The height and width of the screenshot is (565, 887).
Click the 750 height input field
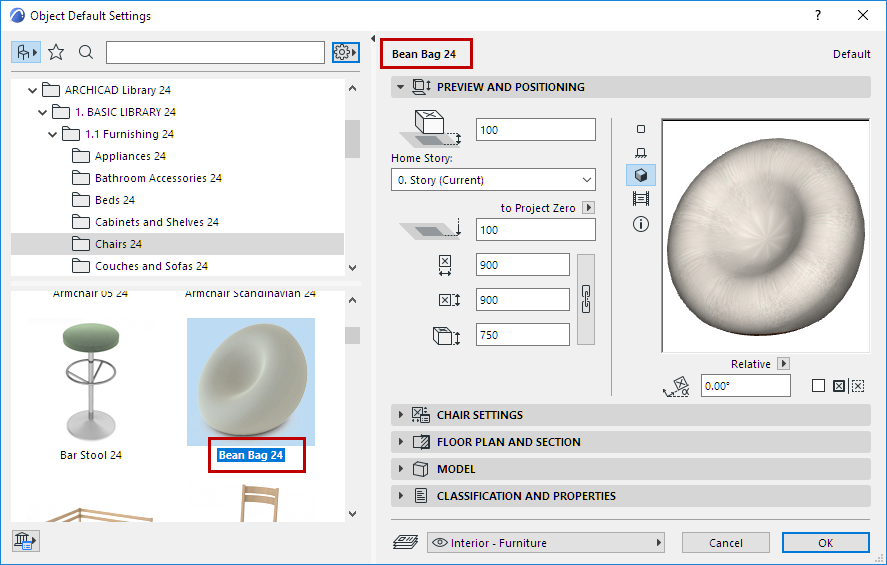click(x=523, y=335)
